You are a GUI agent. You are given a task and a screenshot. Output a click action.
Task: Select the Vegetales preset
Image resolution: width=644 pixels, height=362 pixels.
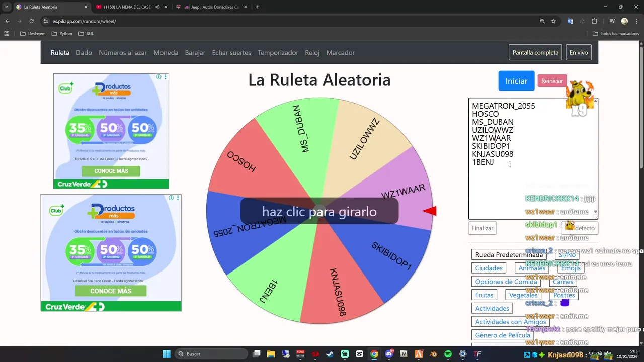523,295
